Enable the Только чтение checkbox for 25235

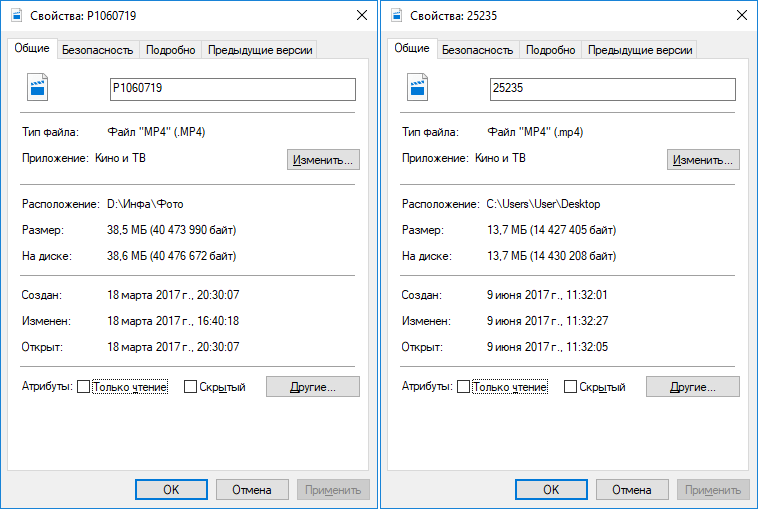463,387
